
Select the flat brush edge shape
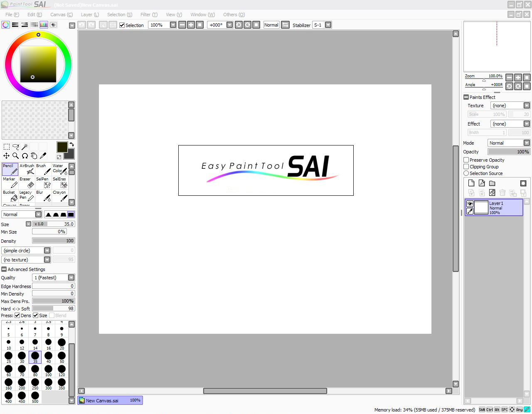tap(71, 214)
